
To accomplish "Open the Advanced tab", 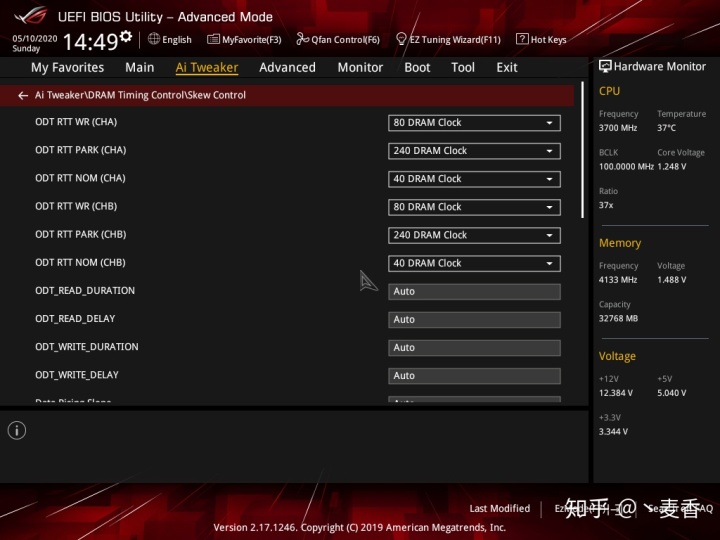I will tap(287, 68).
